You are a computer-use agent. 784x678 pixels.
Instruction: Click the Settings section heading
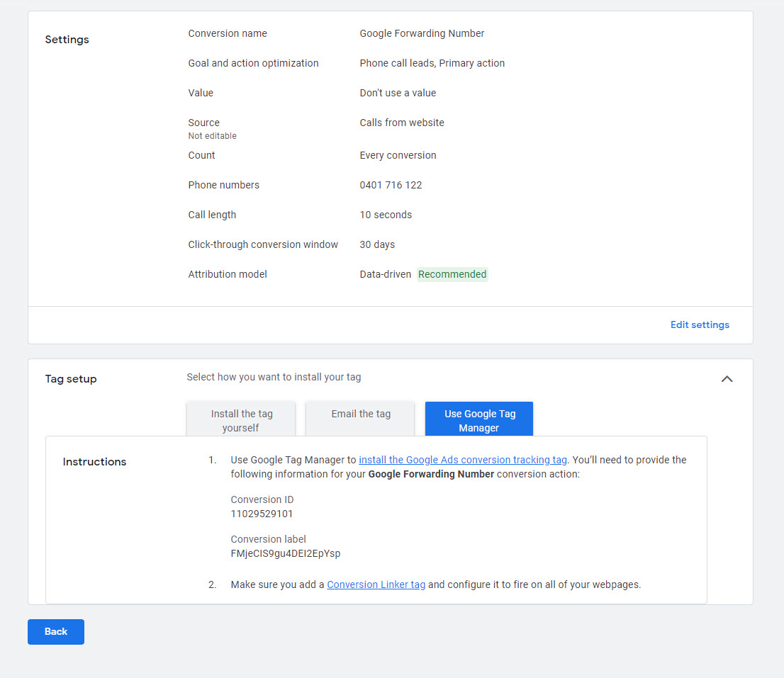coord(67,40)
